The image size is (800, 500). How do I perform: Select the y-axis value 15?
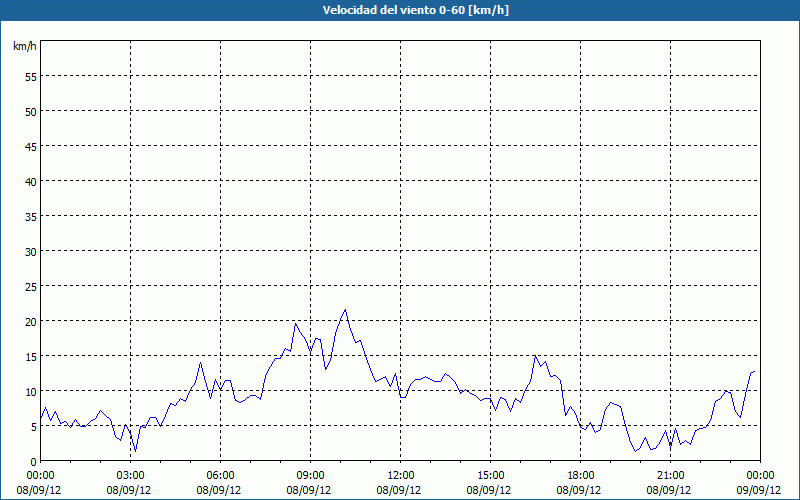[x=31, y=356]
